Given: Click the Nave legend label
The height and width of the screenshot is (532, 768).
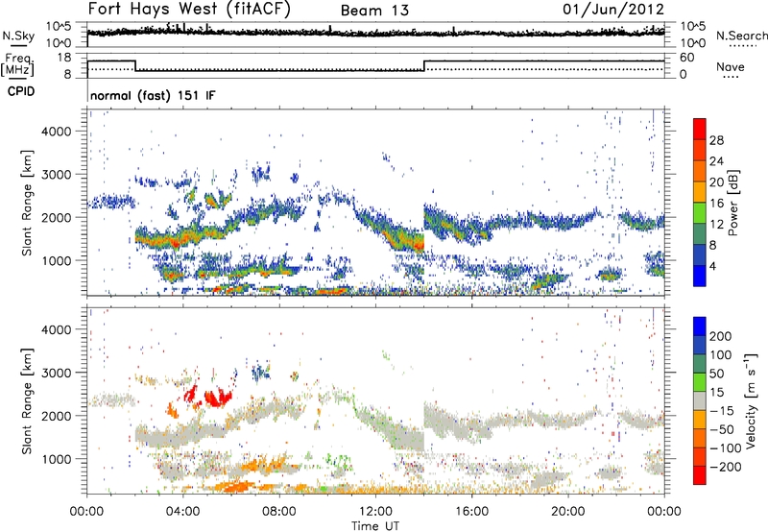Looking at the screenshot, I should tap(731, 66).
